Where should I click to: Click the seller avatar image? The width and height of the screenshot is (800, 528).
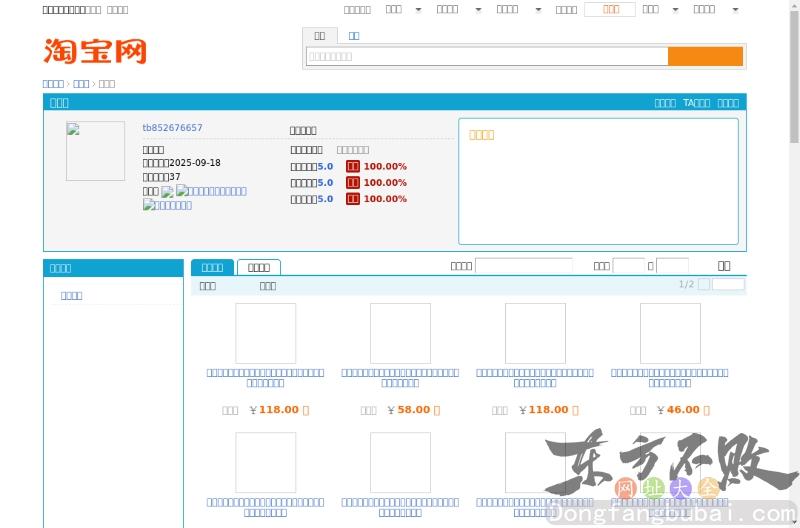(x=95, y=151)
